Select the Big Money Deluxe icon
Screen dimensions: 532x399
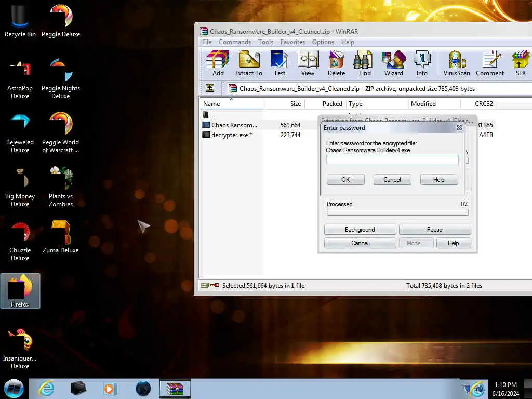coord(20,187)
